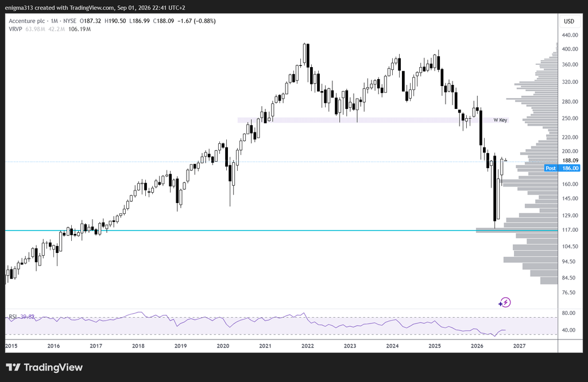Viewport: 588px width, 382px height.
Task: Click the VRVP total volume 106.19M
Action: click(x=79, y=29)
